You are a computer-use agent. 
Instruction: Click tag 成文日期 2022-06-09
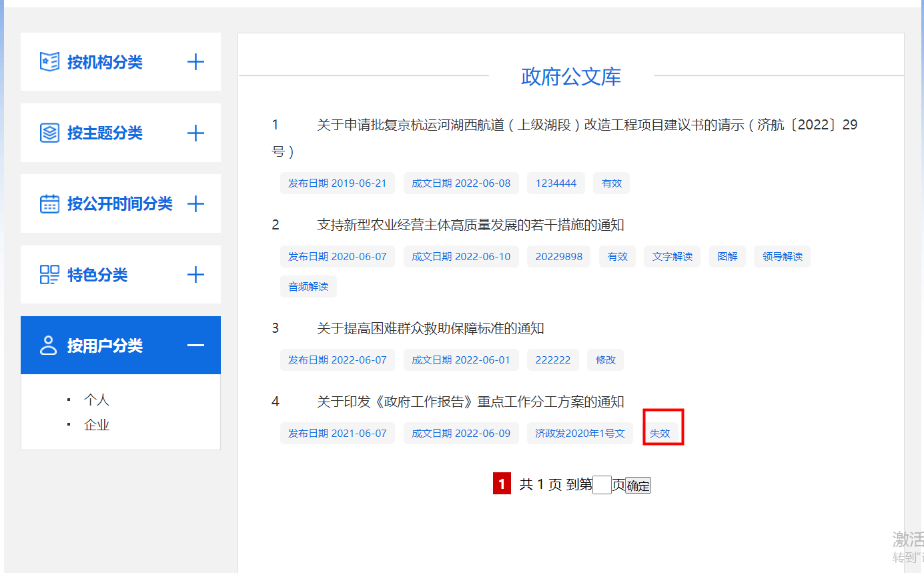461,434
